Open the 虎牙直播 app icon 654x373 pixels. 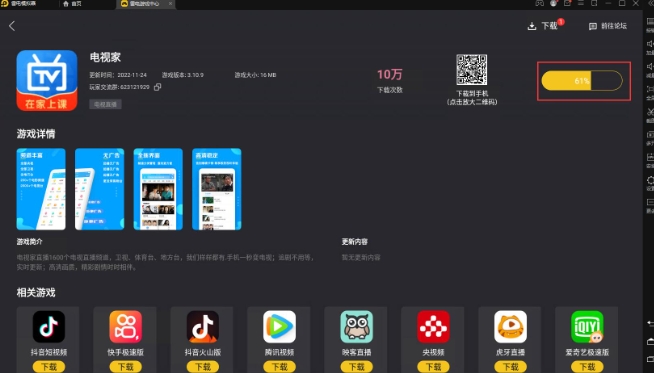511,327
